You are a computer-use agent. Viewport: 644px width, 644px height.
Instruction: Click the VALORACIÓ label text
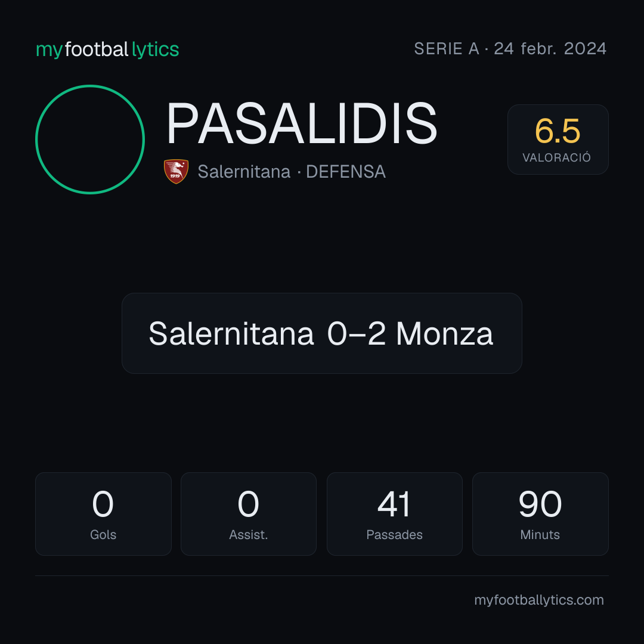point(556,157)
